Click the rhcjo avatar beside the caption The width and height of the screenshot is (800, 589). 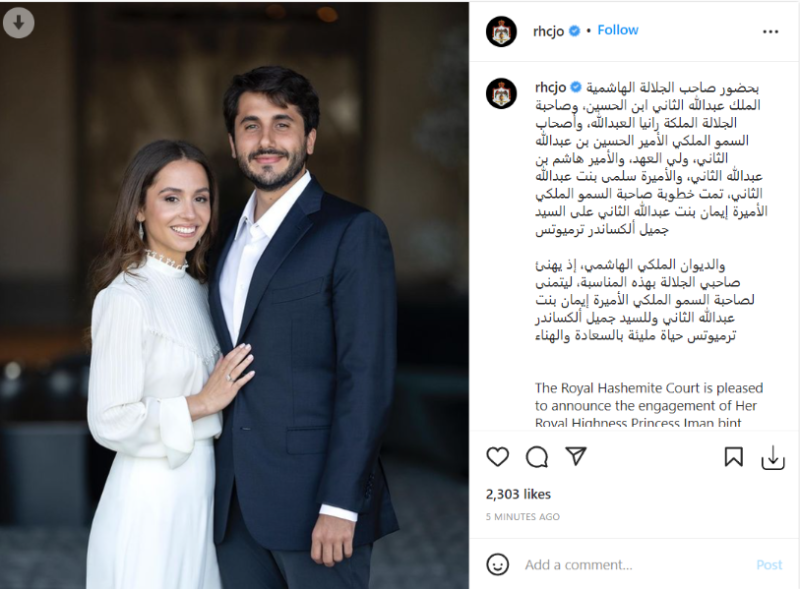pyautogui.click(x=502, y=94)
